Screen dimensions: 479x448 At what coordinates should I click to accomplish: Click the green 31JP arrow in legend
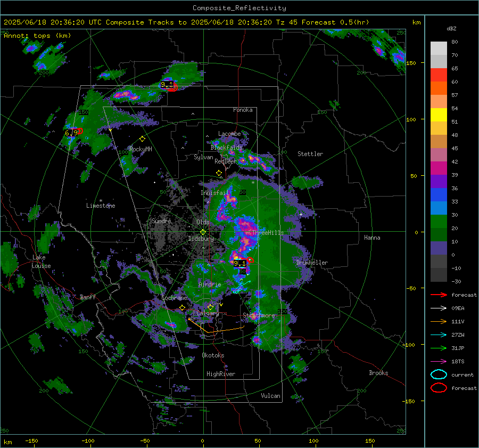point(439,348)
